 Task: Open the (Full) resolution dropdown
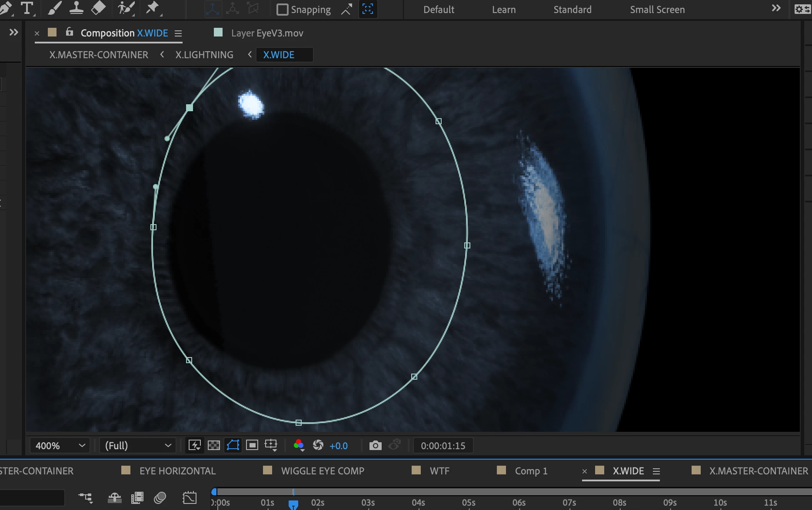tap(138, 446)
